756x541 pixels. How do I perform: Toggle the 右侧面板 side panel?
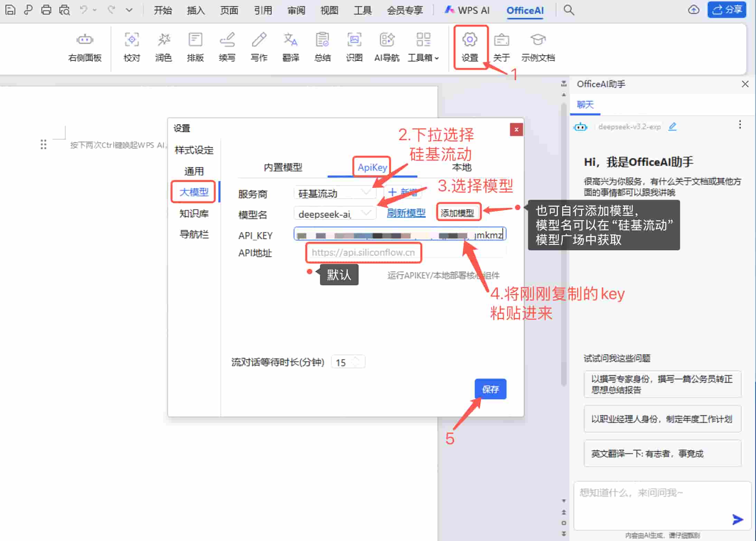(x=85, y=47)
